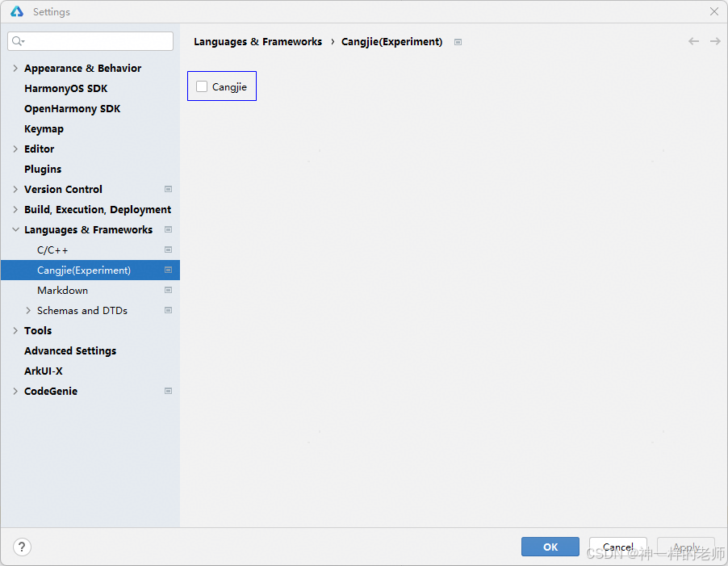Collapse Languages & Frameworks section
Screen dimensions: 728x566
15,230
